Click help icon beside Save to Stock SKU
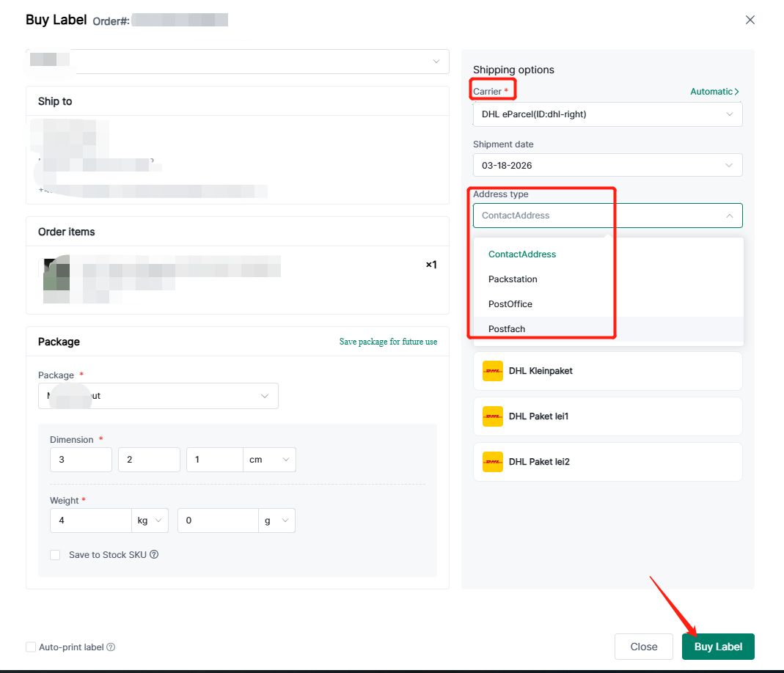This screenshot has height=673, width=784. click(154, 555)
